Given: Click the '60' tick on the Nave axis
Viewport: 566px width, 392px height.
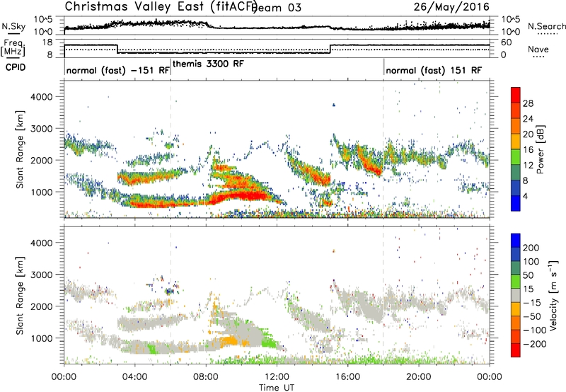Looking at the screenshot, I should (x=507, y=42).
